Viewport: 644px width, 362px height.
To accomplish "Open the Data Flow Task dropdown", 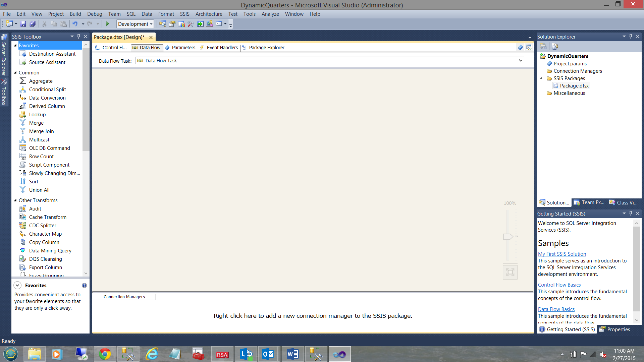I will click(521, 60).
